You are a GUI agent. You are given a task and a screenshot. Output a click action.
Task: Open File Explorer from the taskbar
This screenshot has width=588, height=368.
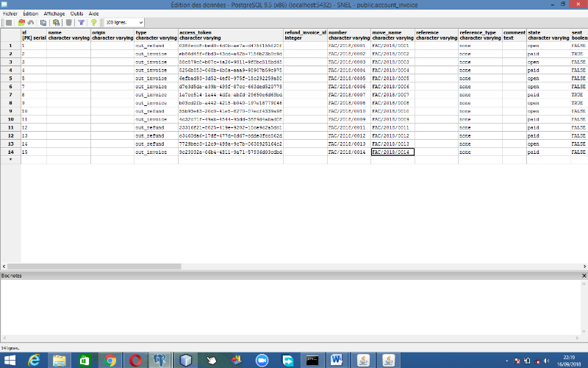(60, 361)
